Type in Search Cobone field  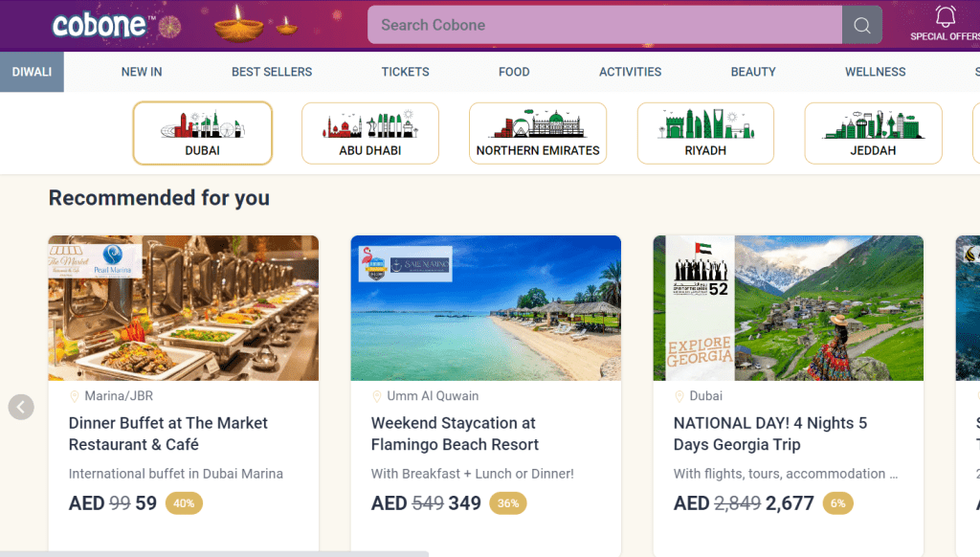point(603,25)
